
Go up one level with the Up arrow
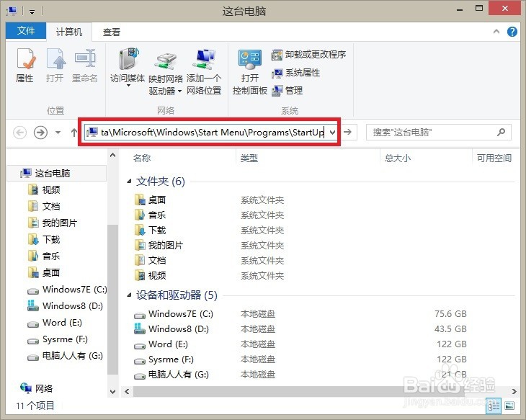pos(74,133)
